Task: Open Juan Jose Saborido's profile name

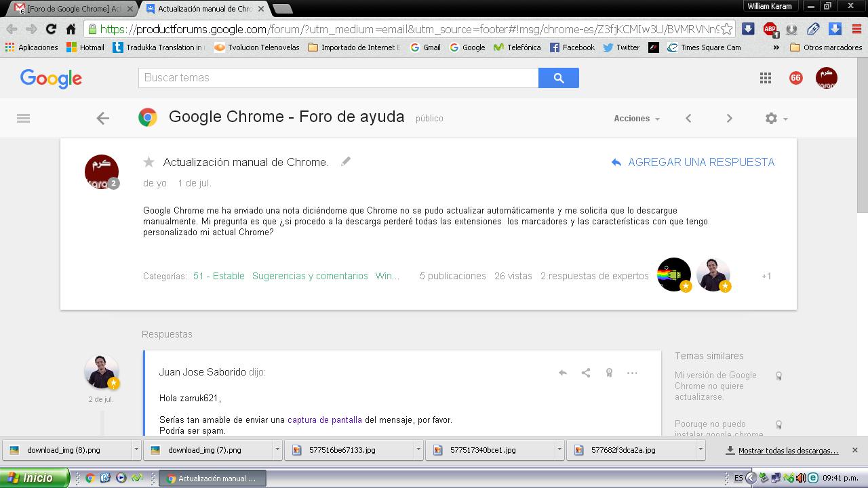Action: click(x=203, y=372)
